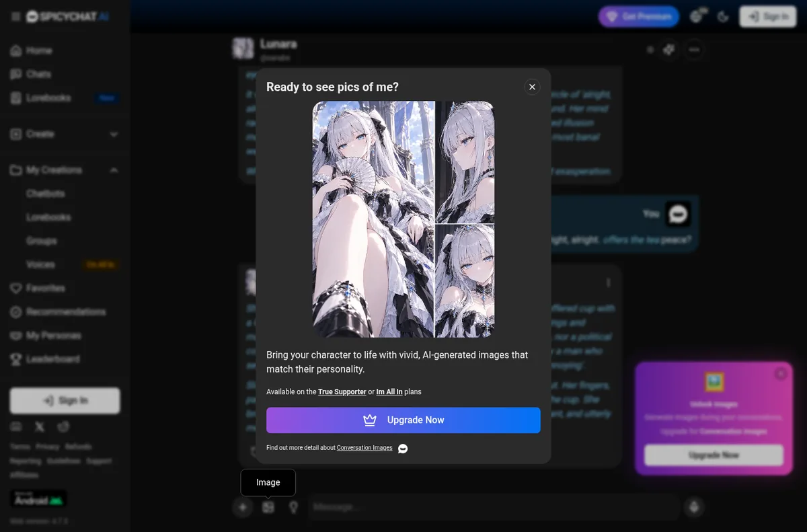The image size is (807, 532).
Task: Click the Support footer link
Action: [99, 461]
